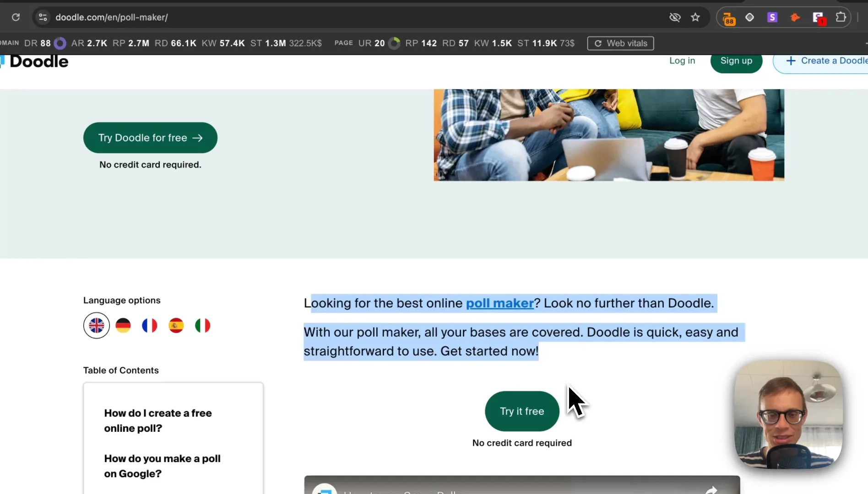
Task: Click the webcam overlay video bubble
Action: pos(788,414)
